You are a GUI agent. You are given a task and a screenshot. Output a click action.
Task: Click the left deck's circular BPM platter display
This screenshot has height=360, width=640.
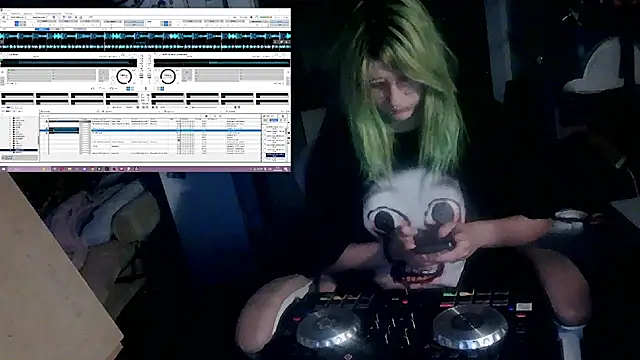124,76
